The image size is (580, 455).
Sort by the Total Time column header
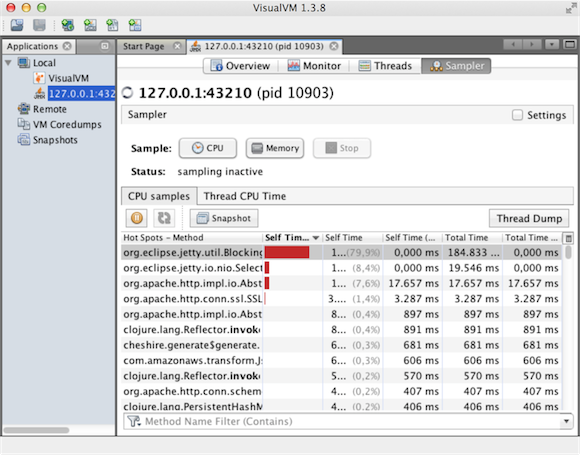coord(472,237)
